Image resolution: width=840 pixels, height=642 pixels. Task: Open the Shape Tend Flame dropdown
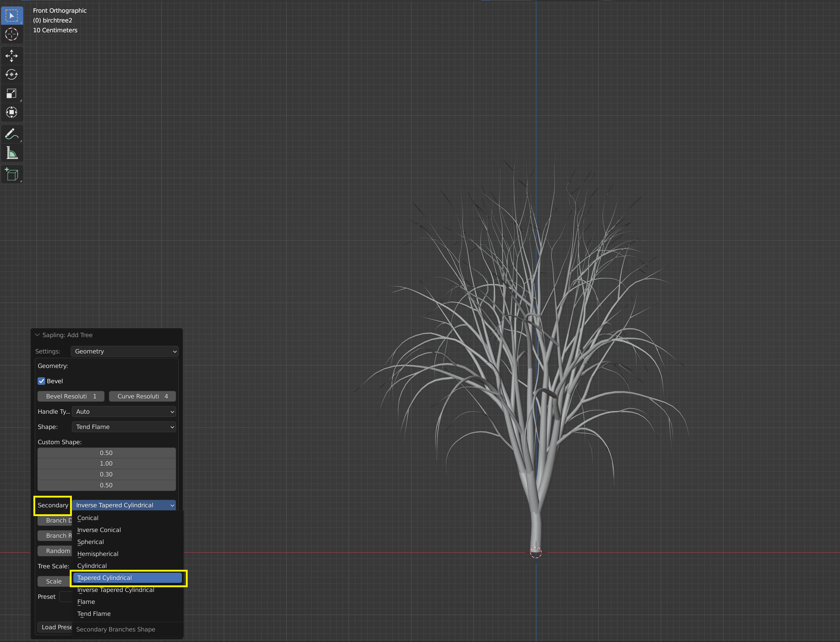pyautogui.click(x=124, y=427)
